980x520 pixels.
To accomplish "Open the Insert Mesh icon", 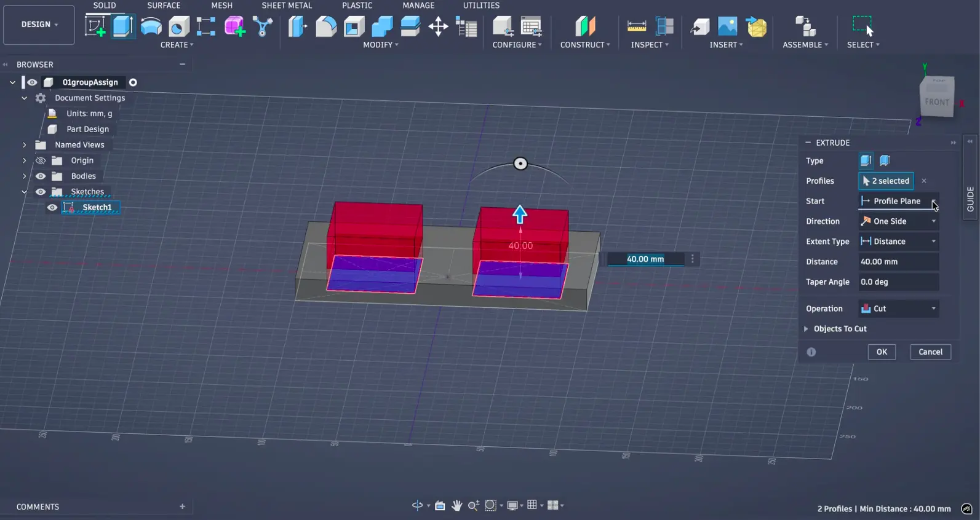I will 757,26.
